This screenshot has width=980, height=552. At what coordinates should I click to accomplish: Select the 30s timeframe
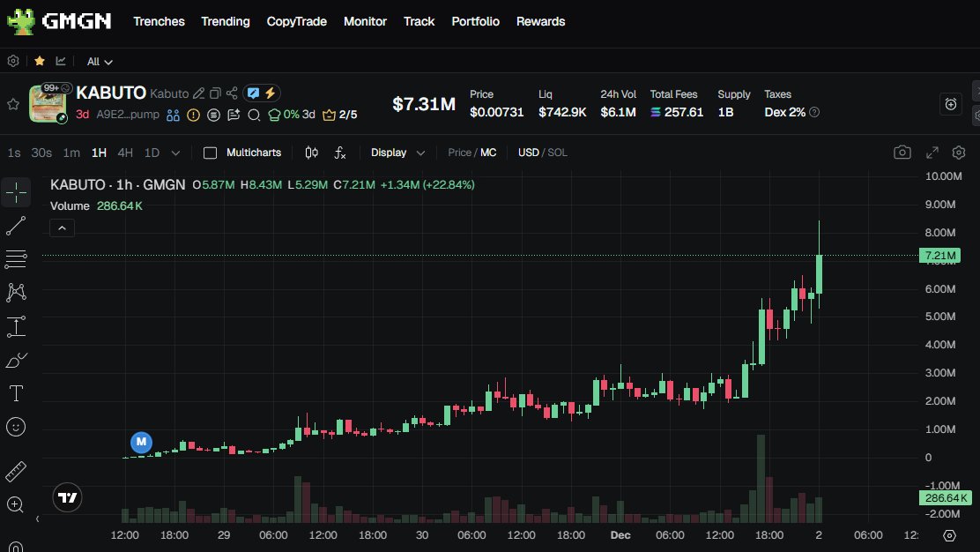point(41,153)
